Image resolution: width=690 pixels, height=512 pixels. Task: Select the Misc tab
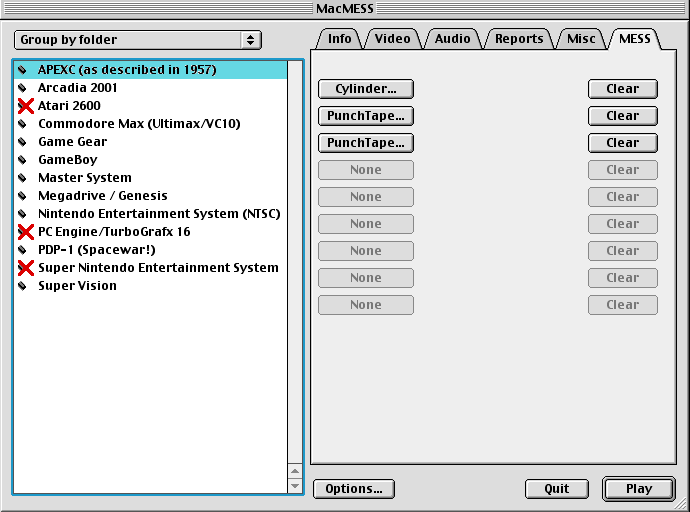(581, 39)
